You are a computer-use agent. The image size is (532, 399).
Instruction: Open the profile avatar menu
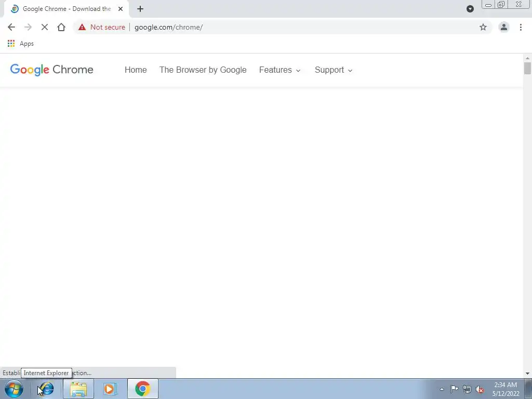(x=504, y=27)
